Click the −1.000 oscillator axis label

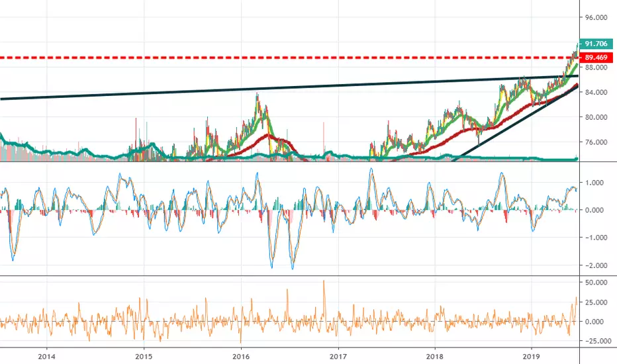point(594,238)
